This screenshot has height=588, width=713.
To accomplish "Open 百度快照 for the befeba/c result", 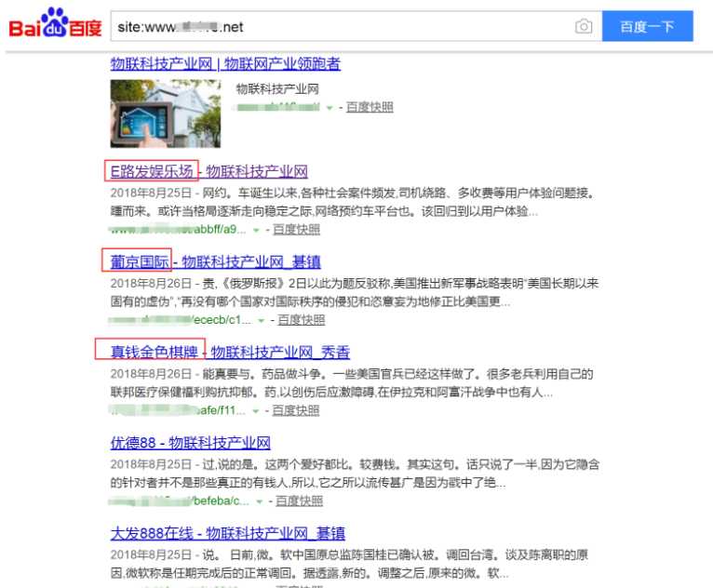I will [299, 501].
